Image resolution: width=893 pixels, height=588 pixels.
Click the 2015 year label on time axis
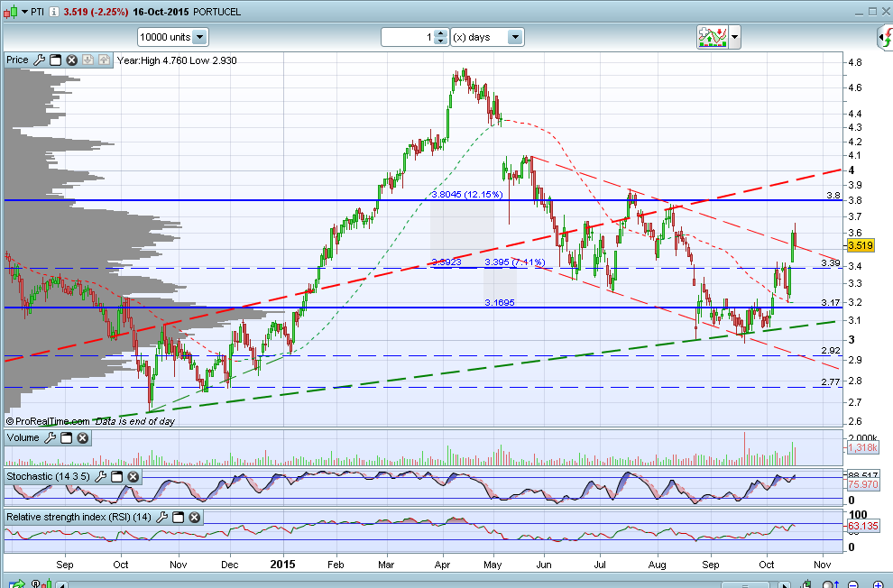(282, 564)
